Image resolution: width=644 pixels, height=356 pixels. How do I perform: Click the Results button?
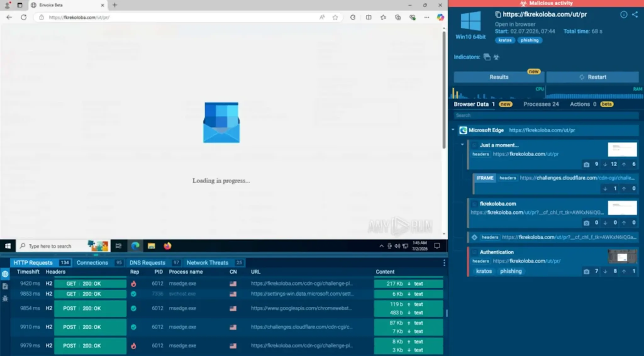[x=499, y=77]
